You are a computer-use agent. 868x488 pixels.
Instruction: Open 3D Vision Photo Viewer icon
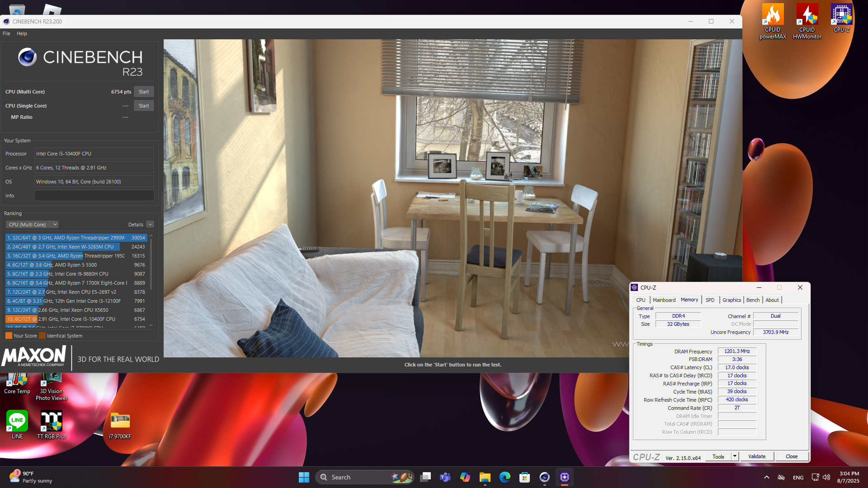pos(52,387)
